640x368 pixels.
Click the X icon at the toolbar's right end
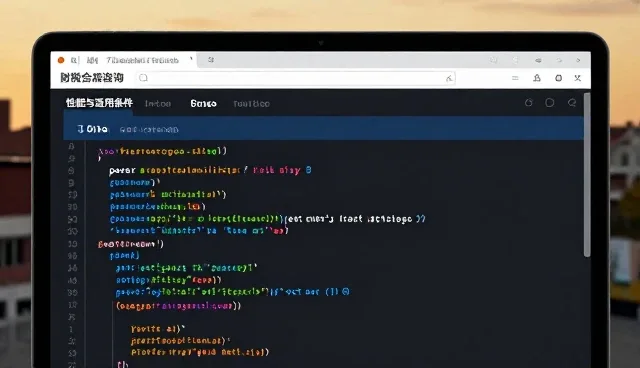pos(578,78)
